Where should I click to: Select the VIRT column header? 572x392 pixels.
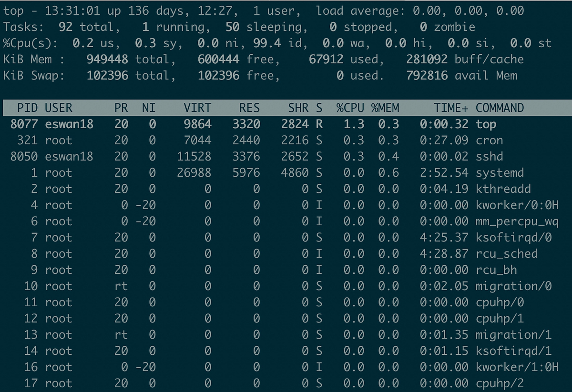click(x=197, y=108)
